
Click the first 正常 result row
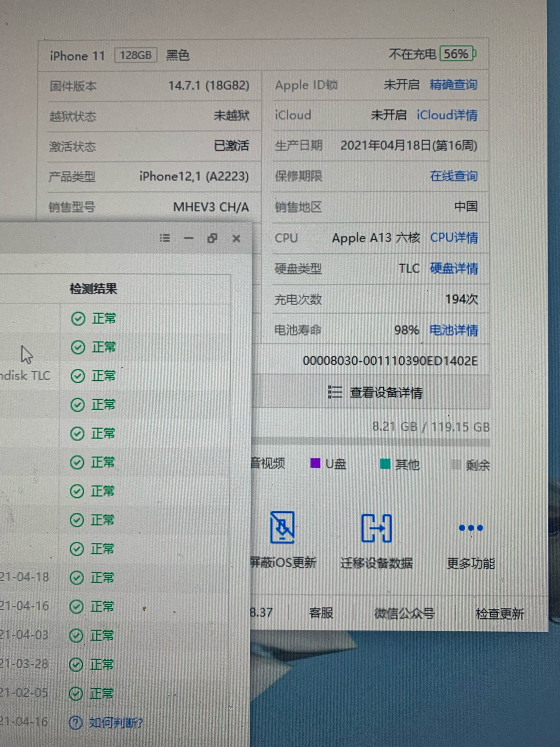pyautogui.click(x=93, y=318)
